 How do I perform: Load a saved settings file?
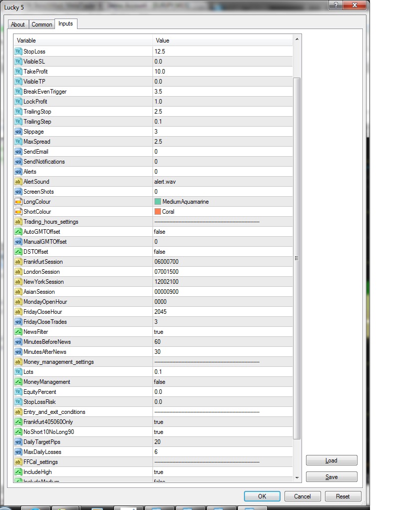tap(331, 460)
